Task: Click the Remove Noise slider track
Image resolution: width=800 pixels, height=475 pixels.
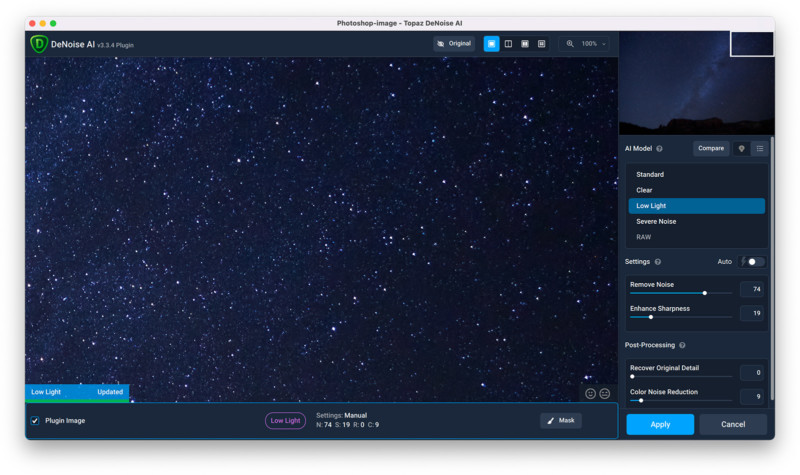Action: click(680, 293)
